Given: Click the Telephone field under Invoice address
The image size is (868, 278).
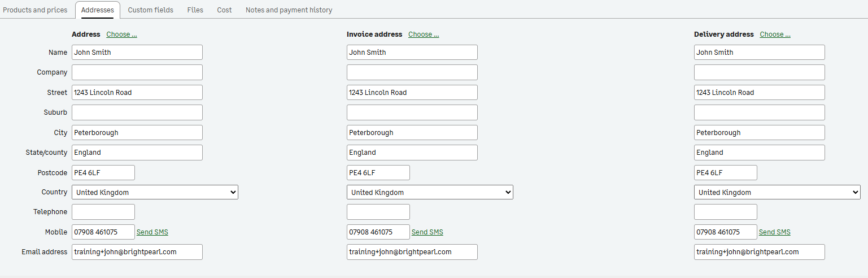Looking at the screenshot, I should pos(378,212).
